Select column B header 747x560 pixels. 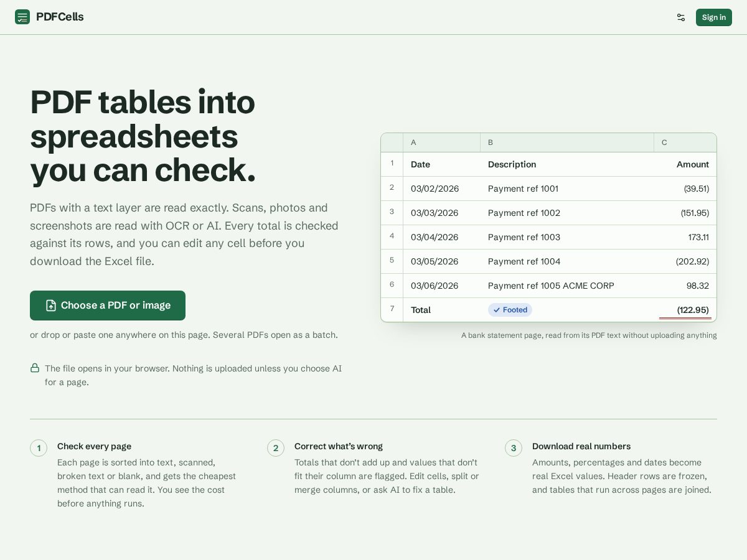tap(567, 142)
